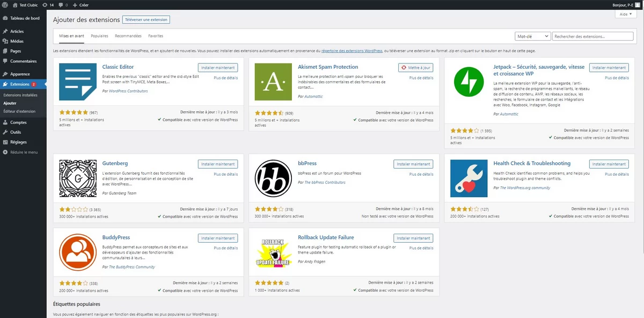The image size is (644, 318).
Task: Click the bbPress plugin logo
Action: pos(273,178)
